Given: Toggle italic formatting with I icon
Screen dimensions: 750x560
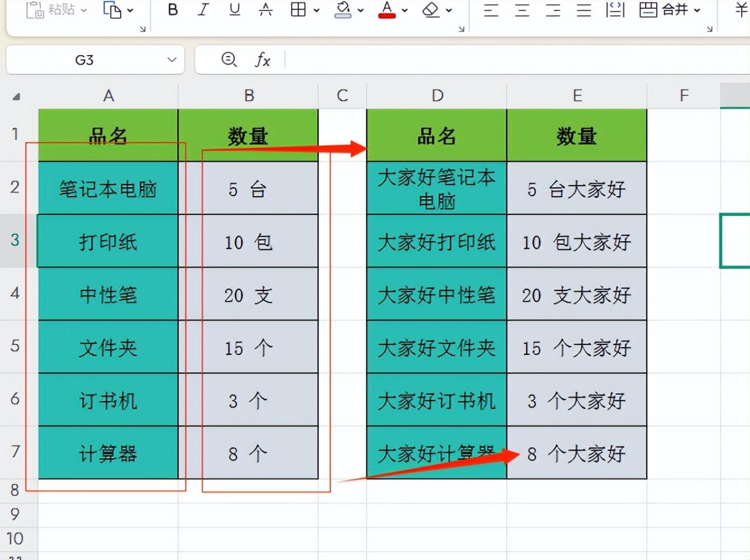Looking at the screenshot, I should click(x=203, y=9).
